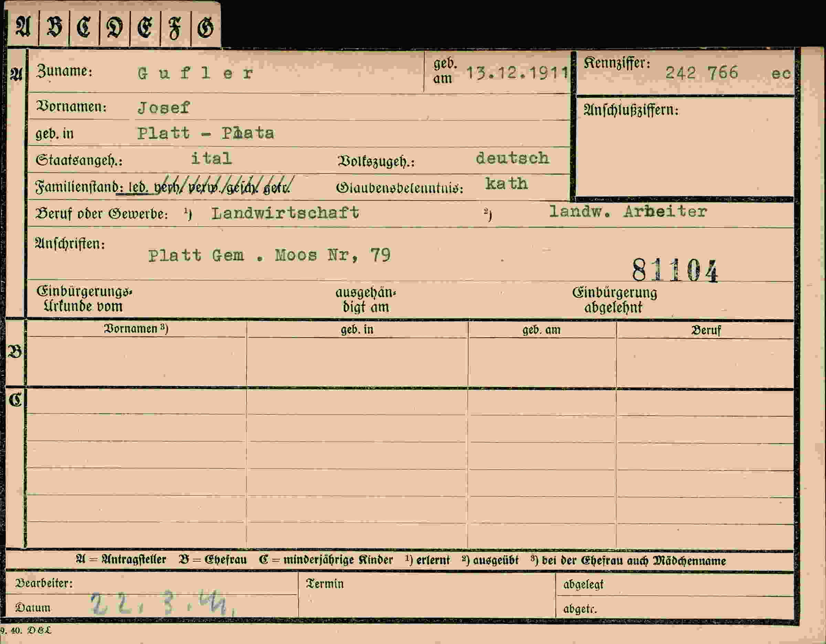Click 'geb. in' column header in table
This screenshot has height=644, width=826.
pos(357,330)
